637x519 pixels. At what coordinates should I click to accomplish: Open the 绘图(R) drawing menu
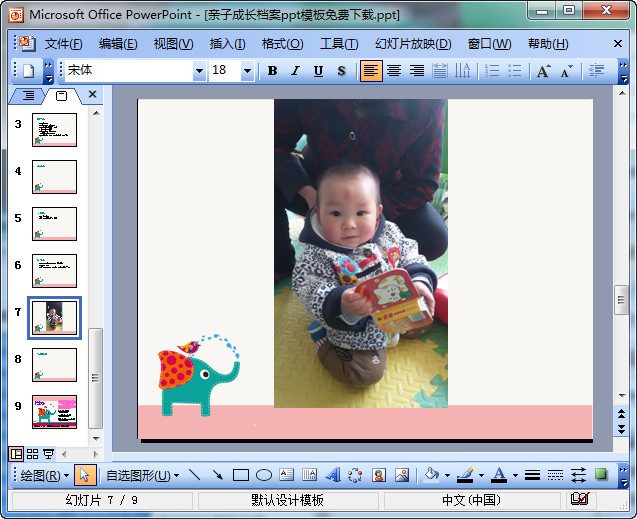click(x=45, y=475)
